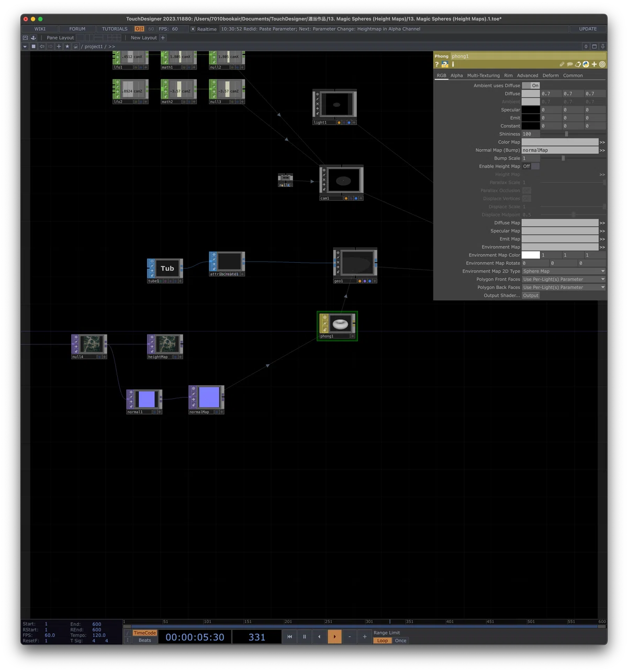Click the Normal Map (Bump) field normalMap
This screenshot has height=672, width=628.
pos(560,150)
